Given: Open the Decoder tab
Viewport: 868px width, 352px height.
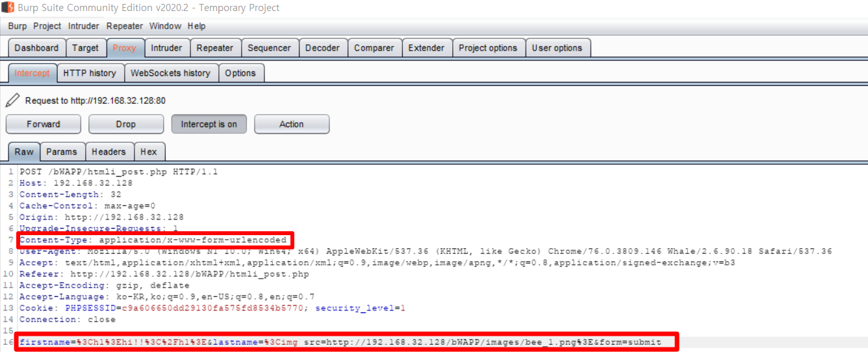Looking at the screenshot, I should [x=323, y=48].
